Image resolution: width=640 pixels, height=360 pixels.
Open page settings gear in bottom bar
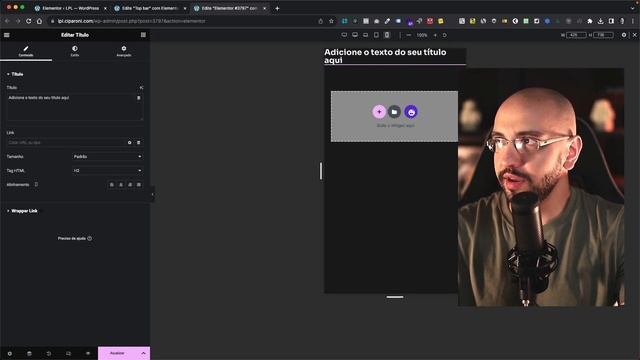[10, 353]
